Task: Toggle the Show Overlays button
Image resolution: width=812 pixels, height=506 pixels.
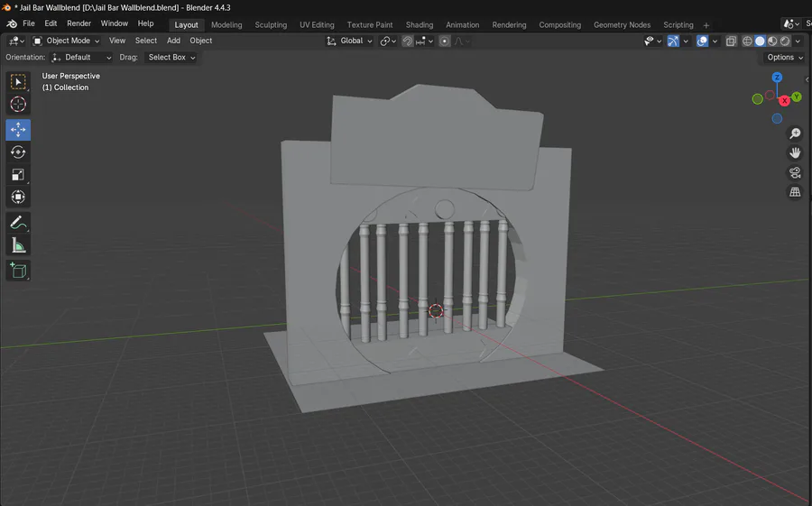Action: click(702, 41)
